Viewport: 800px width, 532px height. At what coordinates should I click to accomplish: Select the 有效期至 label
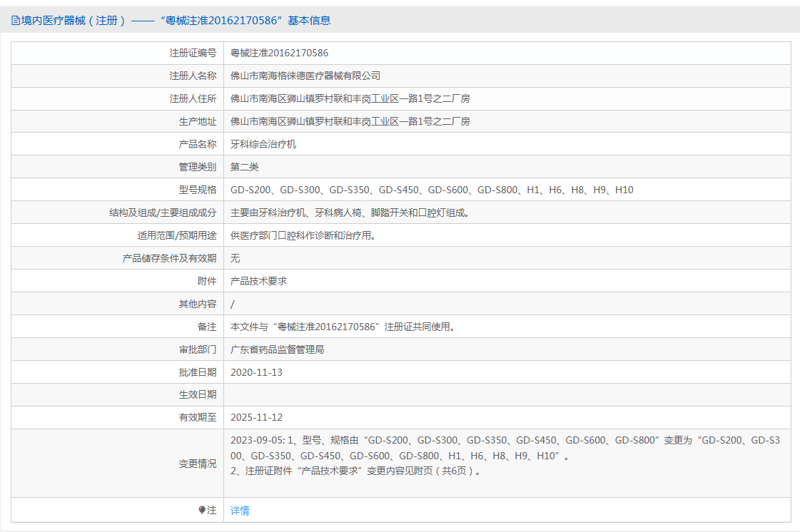coord(198,417)
